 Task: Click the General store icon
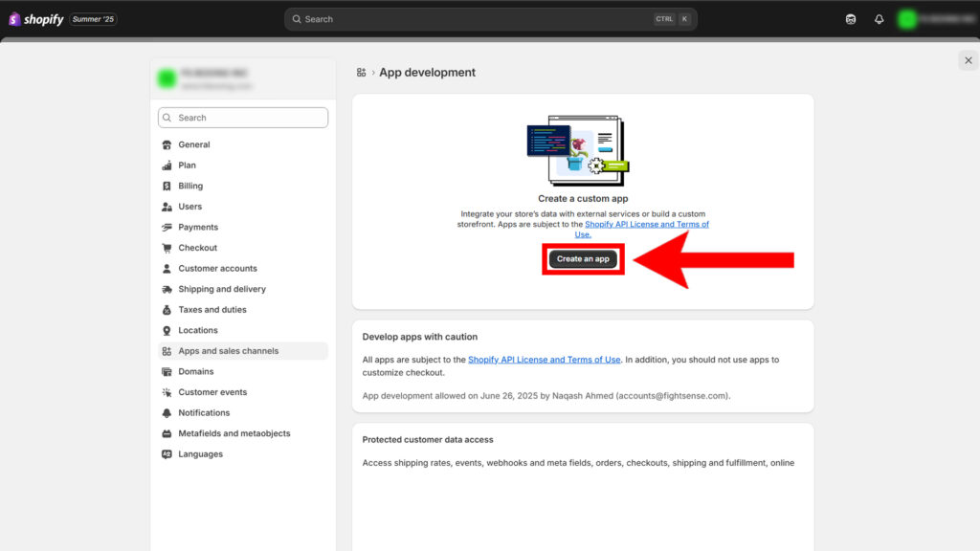point(167,145)
